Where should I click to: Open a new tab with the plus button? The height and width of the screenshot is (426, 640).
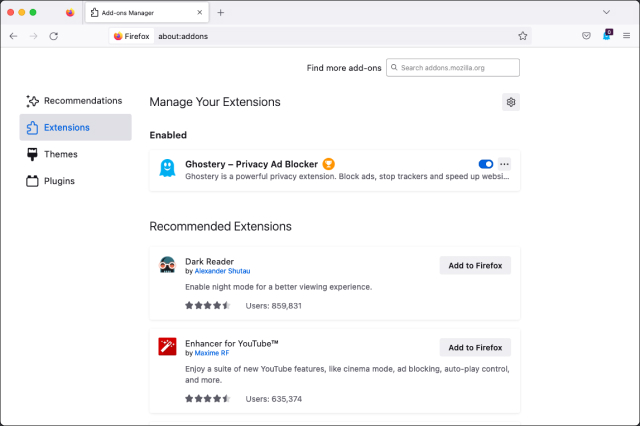221,12
